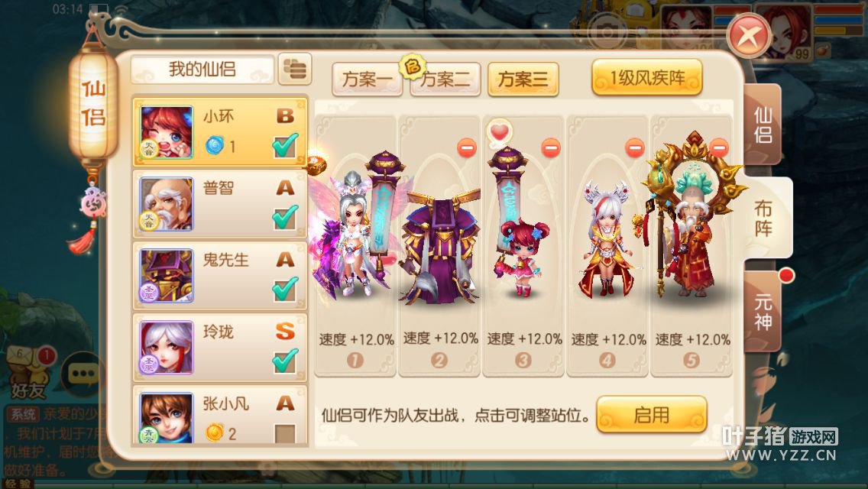Open the 1级风疾阵 formation selector
This screenshot has width=868, height=489.
pyautogui.click(x=647, y=77)
